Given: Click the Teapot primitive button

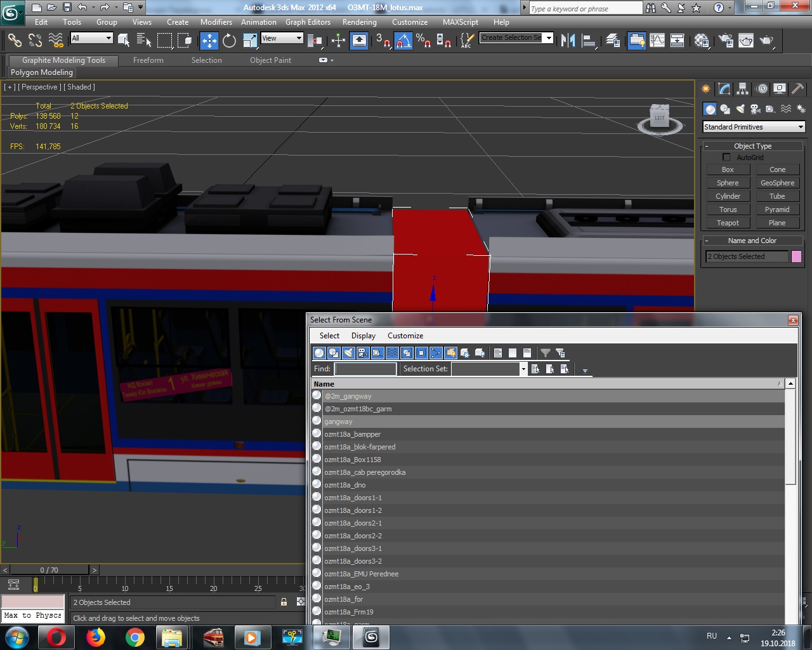Looking at the screenshot, I should pyautogui.click(x=728, y=223).
